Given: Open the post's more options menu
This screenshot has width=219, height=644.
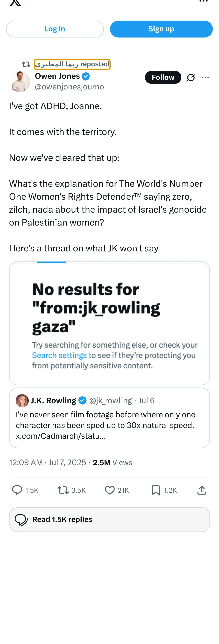Looking at the screenshot, I should [x=205, y=77].
